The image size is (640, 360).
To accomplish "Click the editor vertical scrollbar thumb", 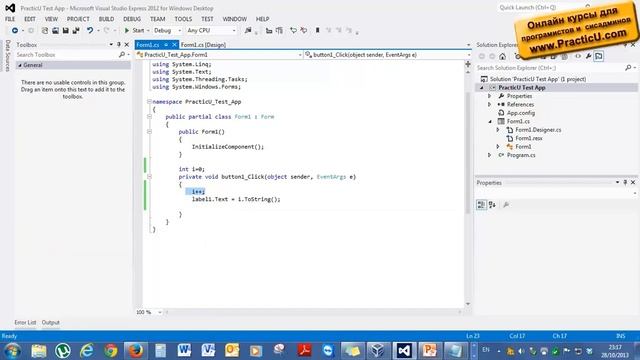I will (468, 152).
